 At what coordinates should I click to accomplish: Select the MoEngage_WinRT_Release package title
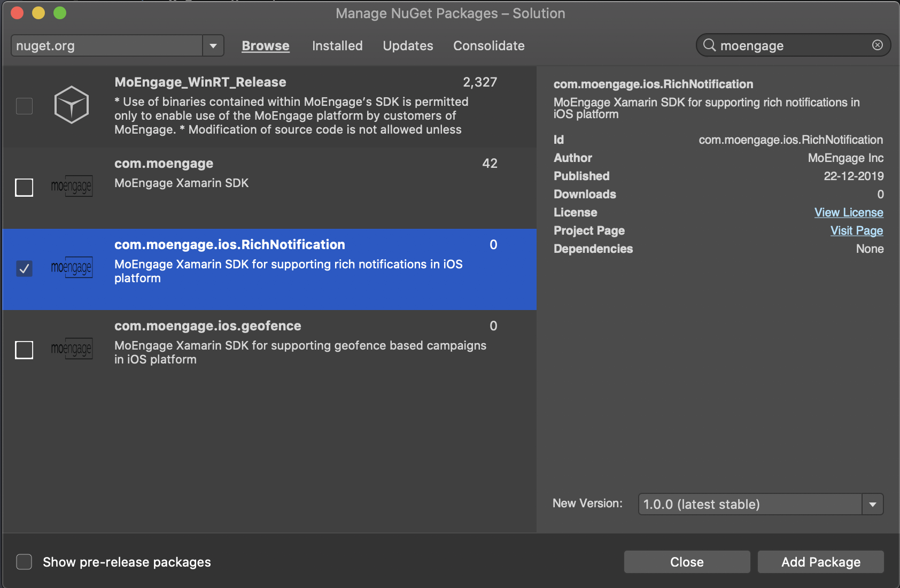[x=200, y=82]
